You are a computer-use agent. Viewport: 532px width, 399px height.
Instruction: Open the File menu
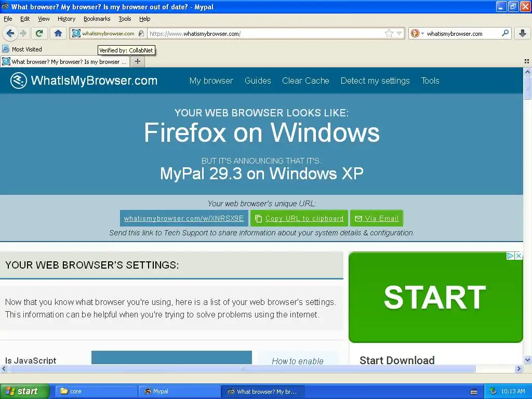coord(8,19)
